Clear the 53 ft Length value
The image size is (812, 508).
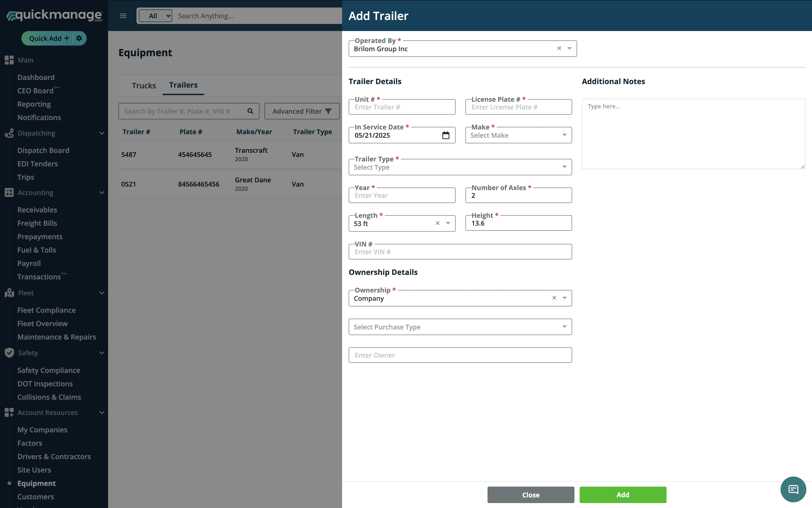coord(437,223)
